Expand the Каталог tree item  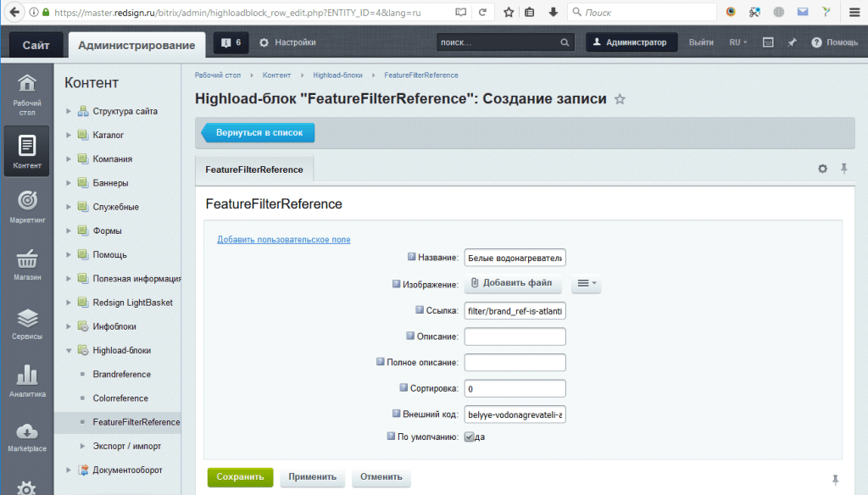coord(70,135)
